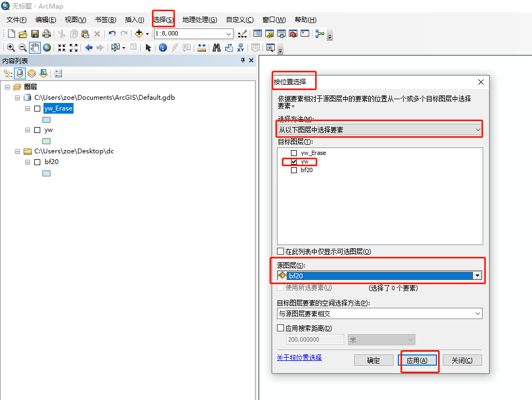Open the Find binoculars tool
Screen dimensions: 532x400
[216, 48]
